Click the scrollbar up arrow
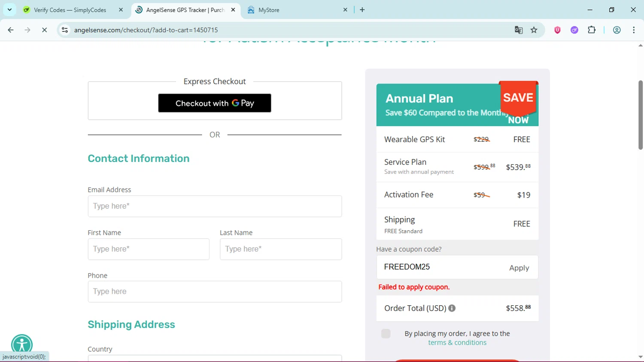Viewport: 644px width, 362px height. [x=640, y=45]
